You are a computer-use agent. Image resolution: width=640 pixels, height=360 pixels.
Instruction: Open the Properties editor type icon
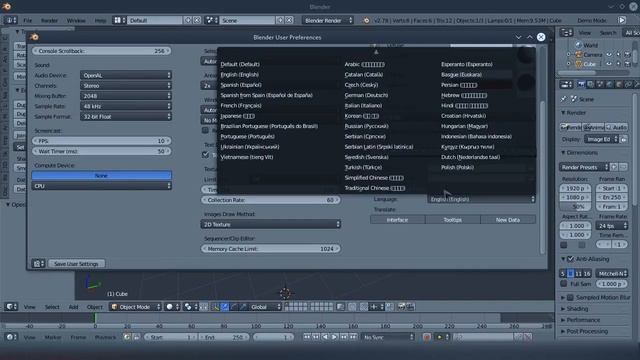coord(566,84)
